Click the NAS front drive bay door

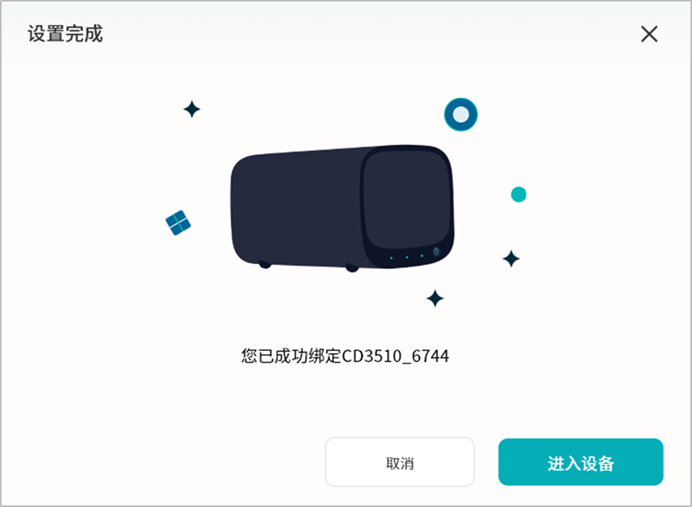click(407, 199)
